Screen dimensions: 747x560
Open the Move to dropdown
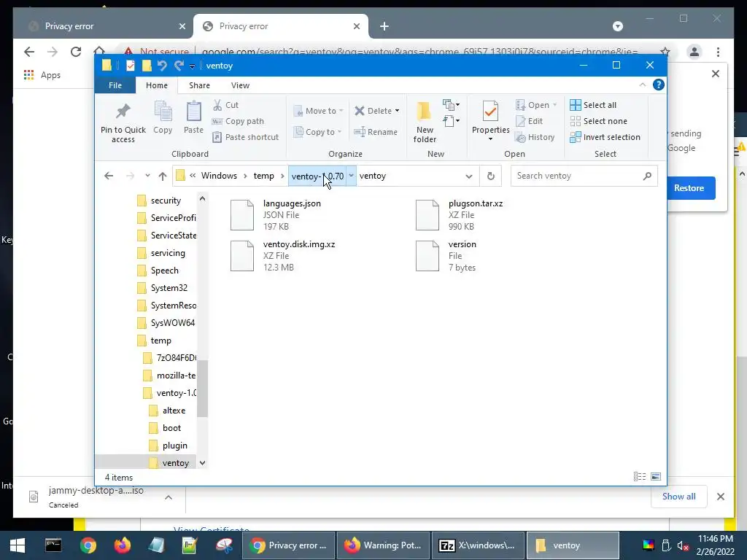318,111
